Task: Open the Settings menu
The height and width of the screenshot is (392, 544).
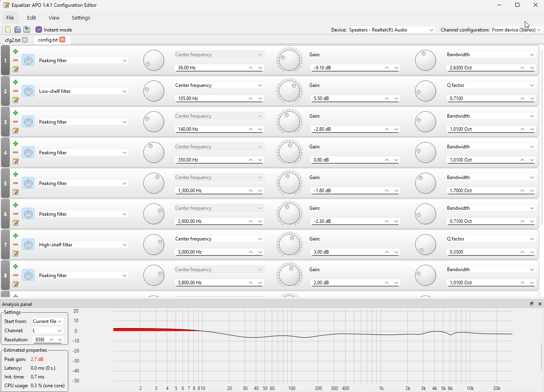Action: coord(81,18)
